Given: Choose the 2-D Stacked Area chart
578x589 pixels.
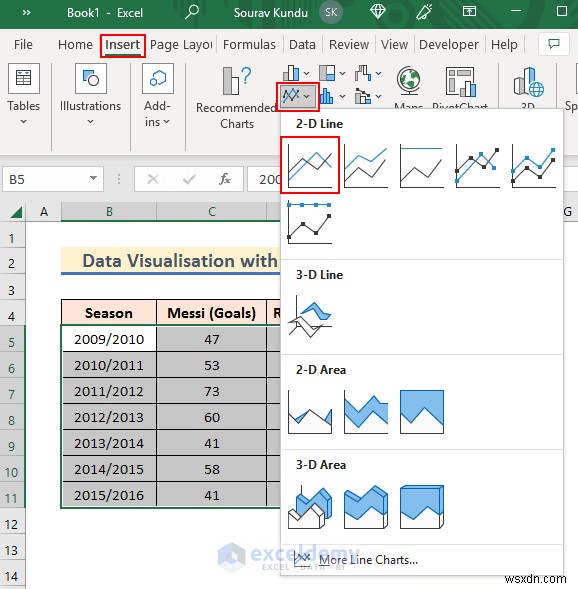Looking at the screenshot, I should tap(366, 412).
